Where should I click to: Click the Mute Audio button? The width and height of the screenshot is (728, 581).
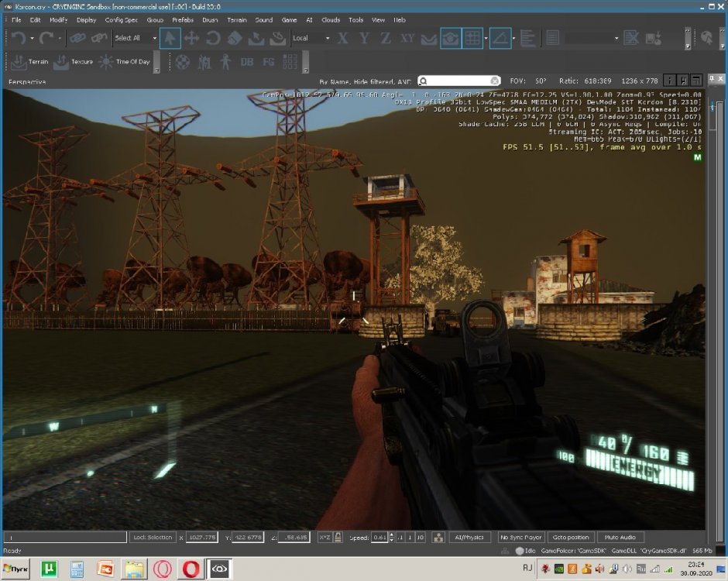[x=620, y=538]
